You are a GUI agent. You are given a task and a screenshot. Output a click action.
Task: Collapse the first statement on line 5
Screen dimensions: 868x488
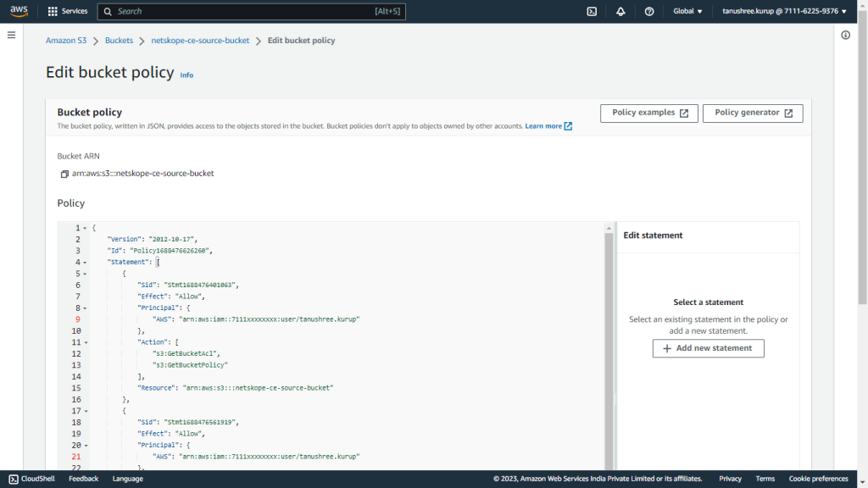click(85, 274)
